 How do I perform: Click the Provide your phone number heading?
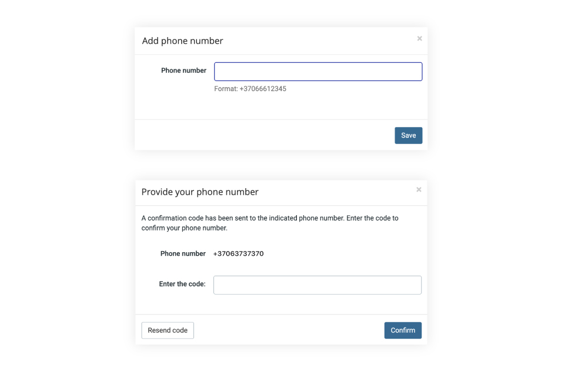[x=200, y=192]
